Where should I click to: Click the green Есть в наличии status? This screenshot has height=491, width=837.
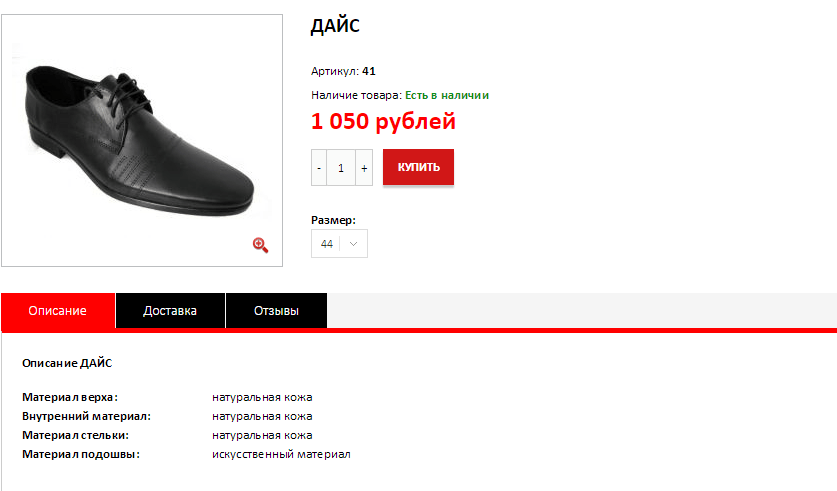[x=447, y=95]
